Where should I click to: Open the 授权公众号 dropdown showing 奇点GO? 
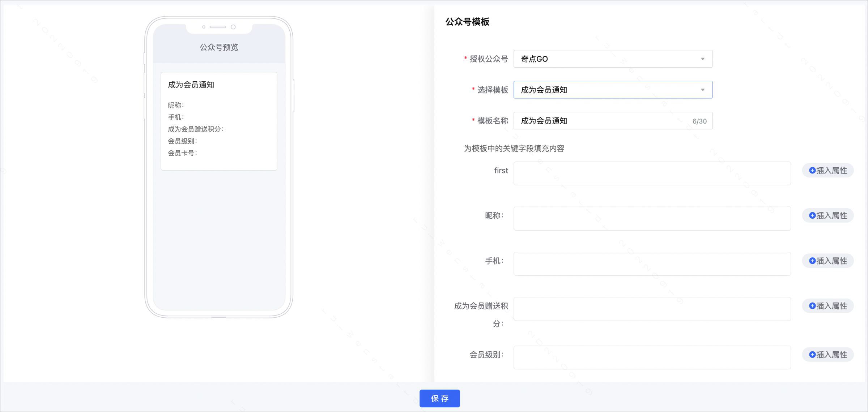[613, 59]
